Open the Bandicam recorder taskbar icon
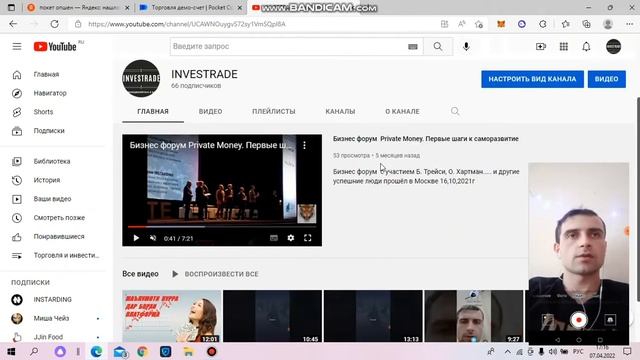The image size is (640, 360). (211, 351)
